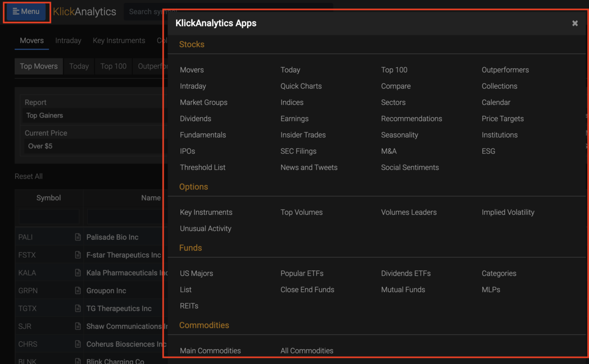This screenshot has width=589, height=364.
Task: Open the document icon beside FSTX
Action: coord(78,255)
